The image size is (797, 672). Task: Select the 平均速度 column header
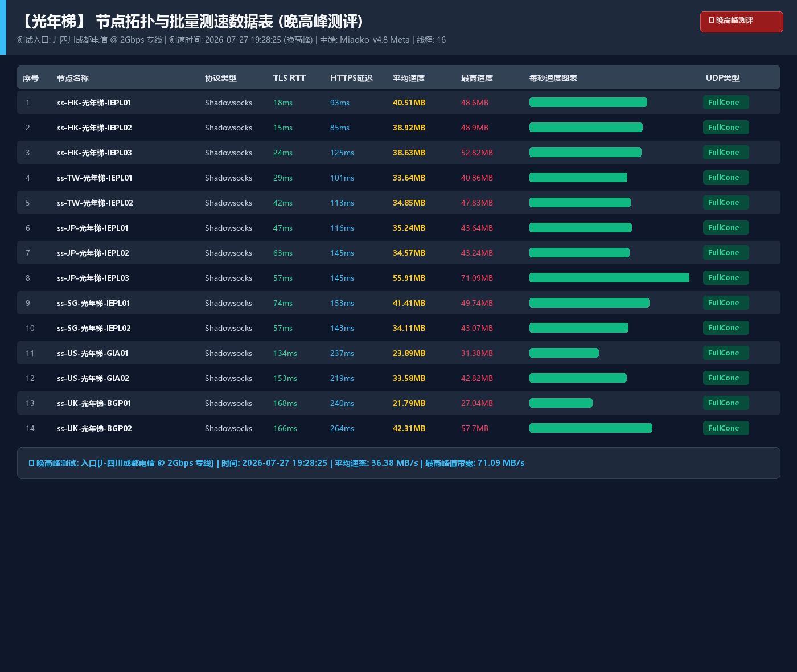(409, 78)
